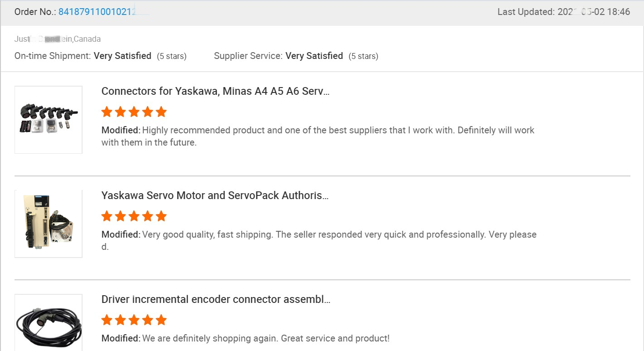644x351 pixels.
Task: Click first star of Connectors for Yaskawa review
Action: 107,112
